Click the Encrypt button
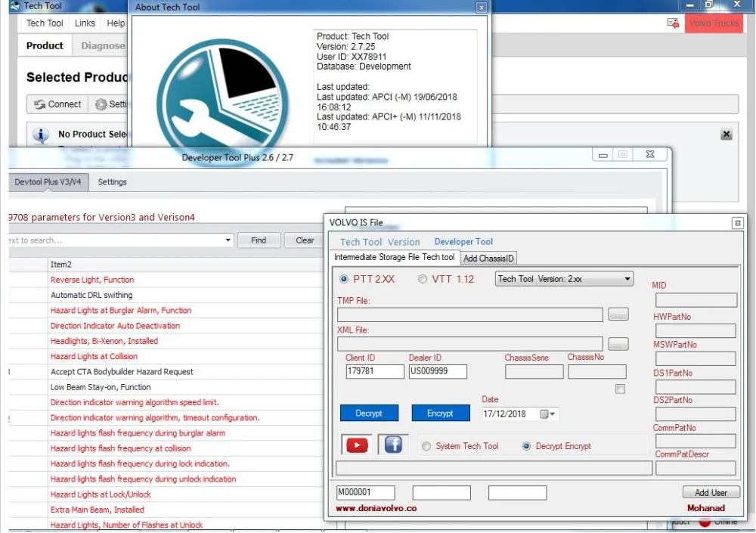 (441, 413)
